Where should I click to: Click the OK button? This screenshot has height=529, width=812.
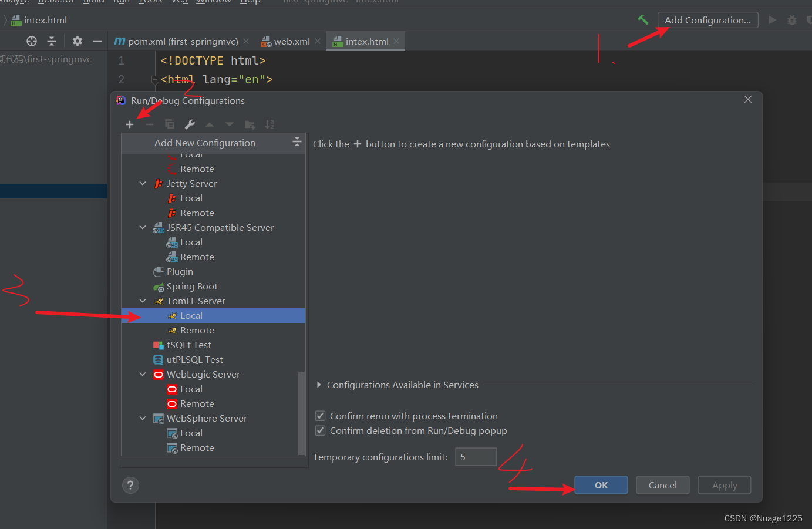coord(601,485)
